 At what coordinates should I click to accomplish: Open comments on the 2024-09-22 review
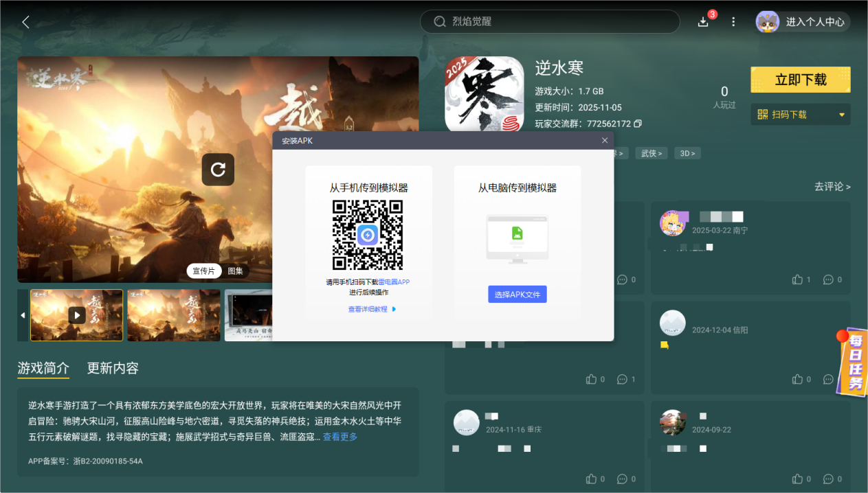tap(828, 479)
